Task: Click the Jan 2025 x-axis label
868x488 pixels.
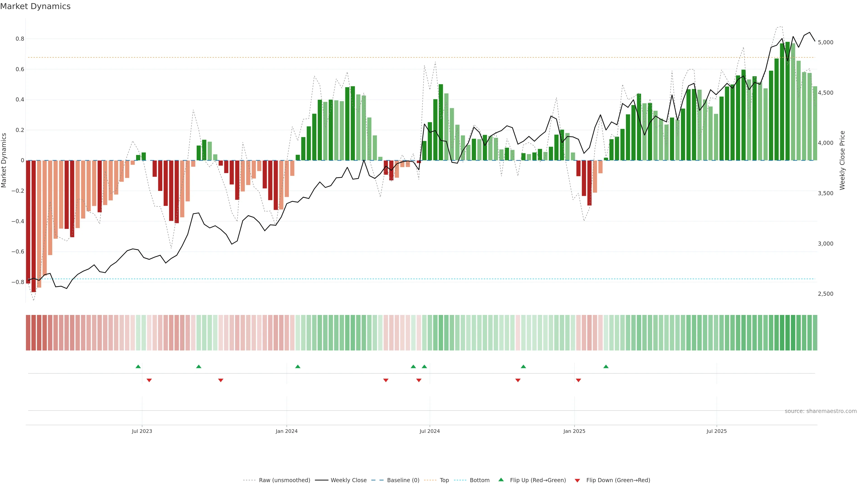Action: tap(574, 431)
